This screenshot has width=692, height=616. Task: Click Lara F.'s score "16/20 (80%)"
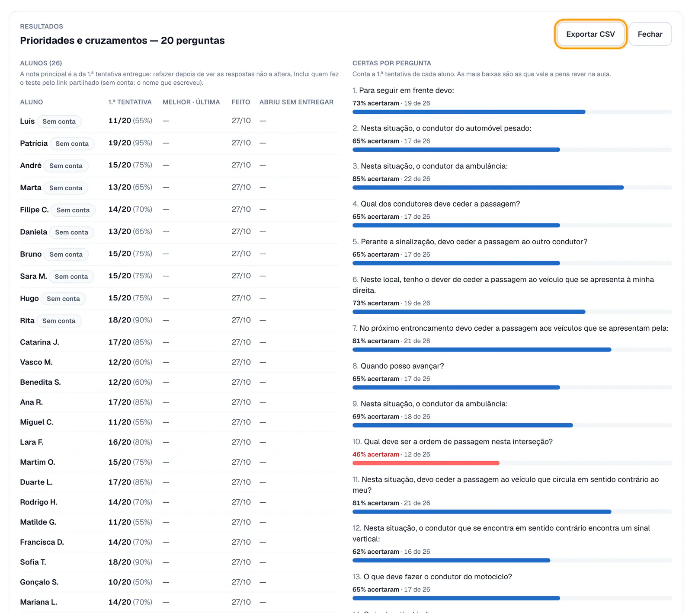point(130,442)
